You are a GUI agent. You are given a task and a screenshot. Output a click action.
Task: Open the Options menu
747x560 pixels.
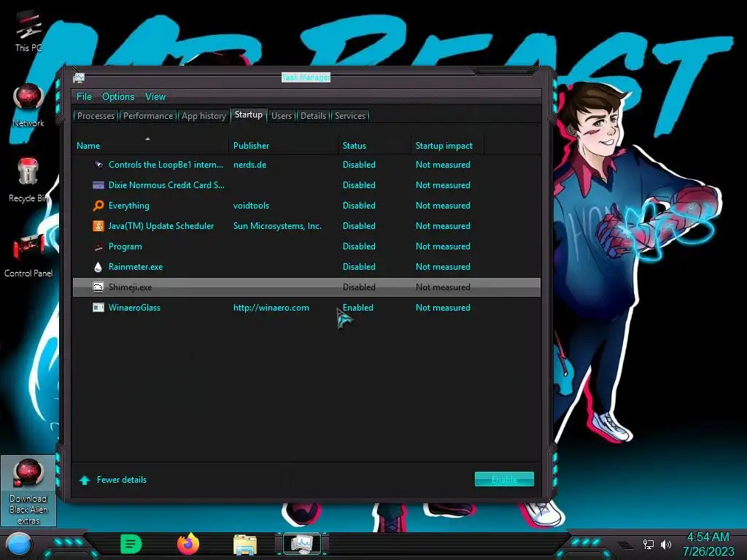[x=118, y=97]
